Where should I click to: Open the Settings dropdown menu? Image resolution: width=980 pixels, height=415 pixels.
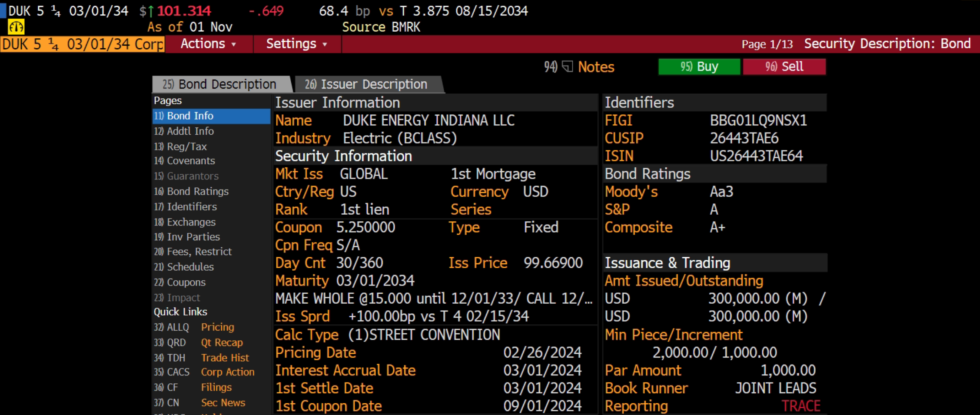pyautogui.click(x=297, y=44)
